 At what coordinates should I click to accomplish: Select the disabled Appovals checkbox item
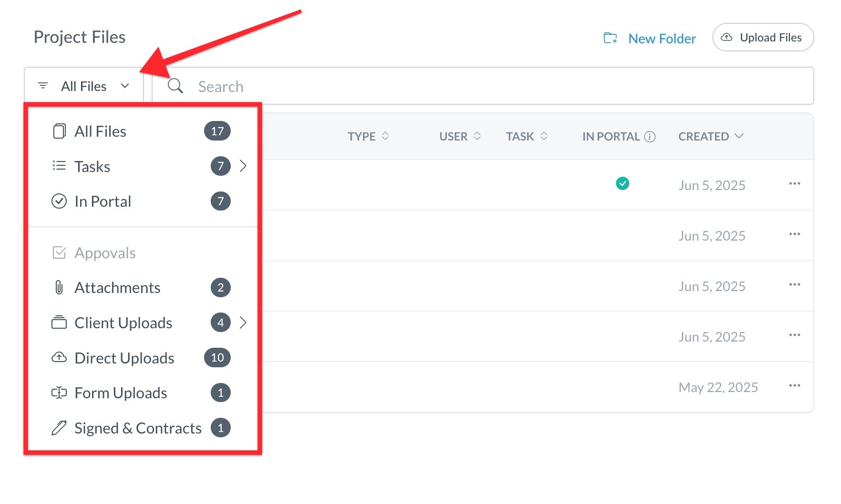(105, 253)
